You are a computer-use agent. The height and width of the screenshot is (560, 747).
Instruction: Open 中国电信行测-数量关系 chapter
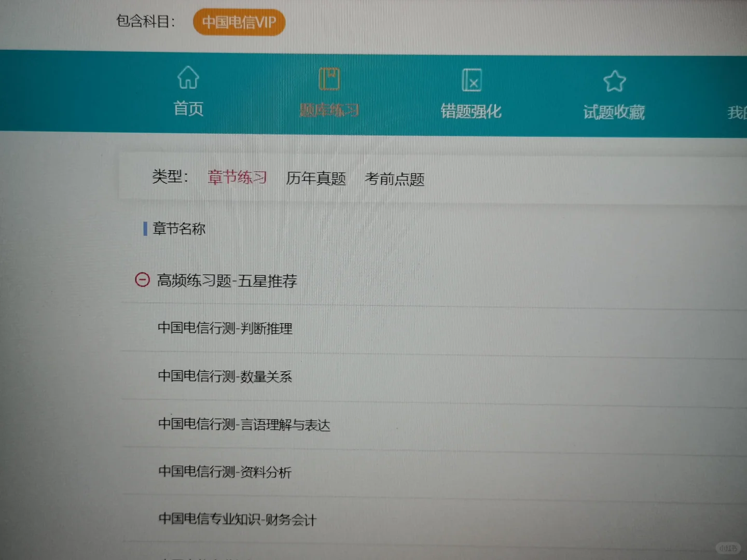coord(225,376)
